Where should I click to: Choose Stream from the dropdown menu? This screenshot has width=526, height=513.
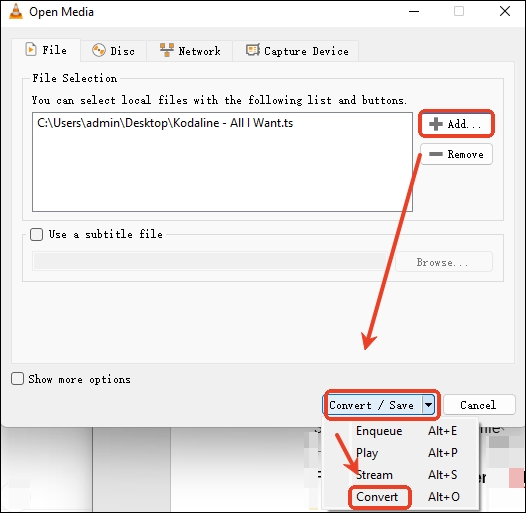[400, 475]
